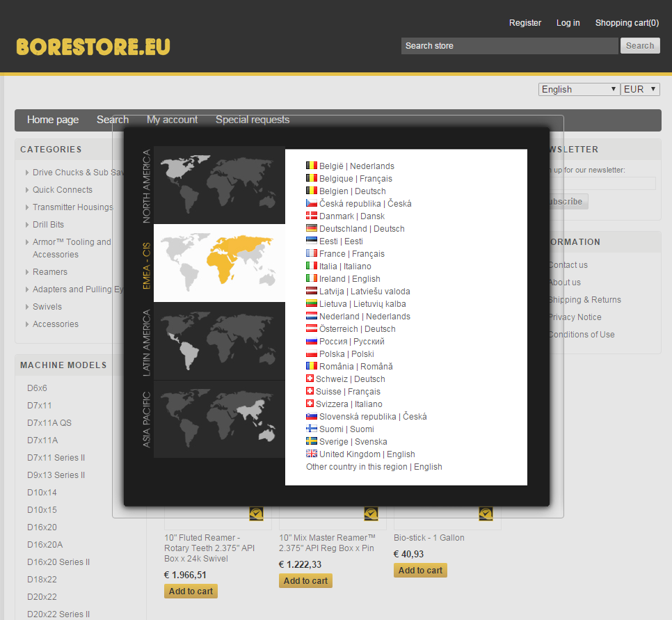Screen dimensions: 672x620
Task: Click the France flag icon
Action: pos(312,253)
